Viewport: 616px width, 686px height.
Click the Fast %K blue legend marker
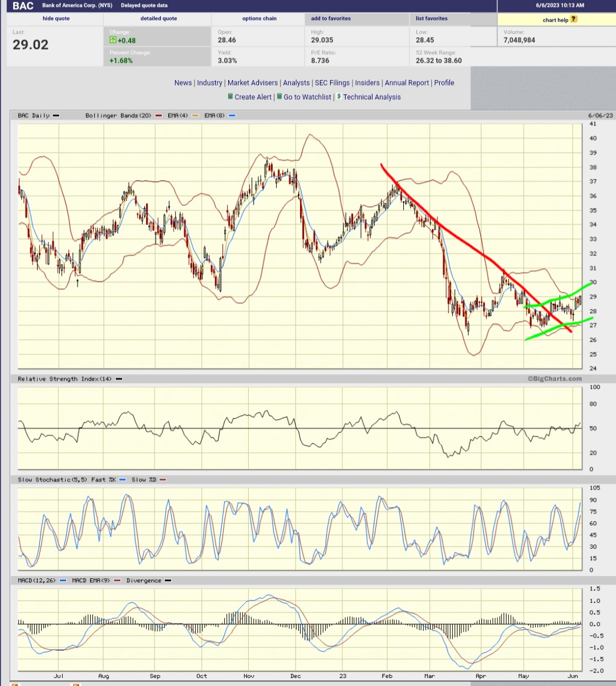tap(123, 480)
